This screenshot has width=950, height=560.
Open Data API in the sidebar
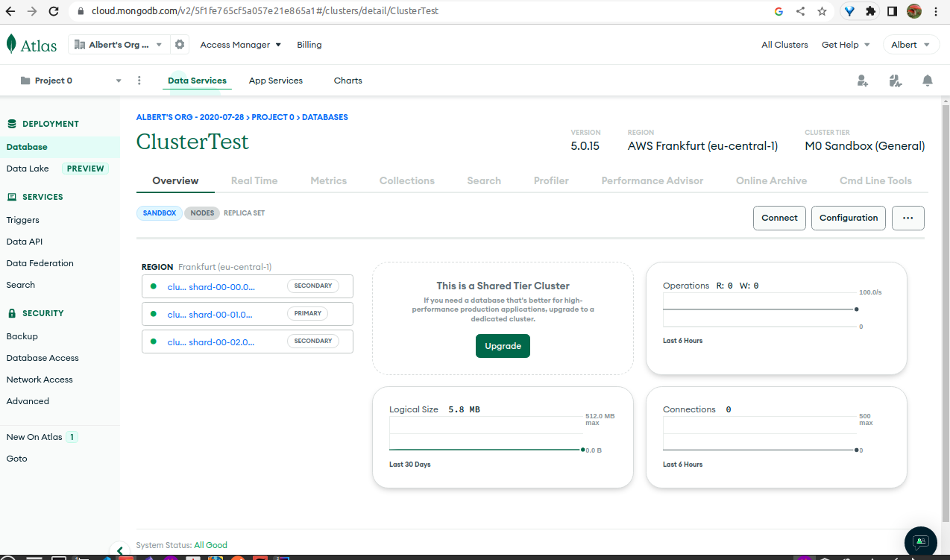25,242
